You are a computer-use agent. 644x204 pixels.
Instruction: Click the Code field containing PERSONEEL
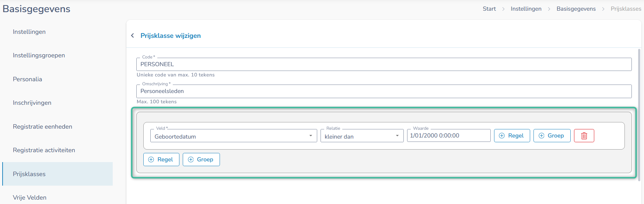[x=384, y=64]
